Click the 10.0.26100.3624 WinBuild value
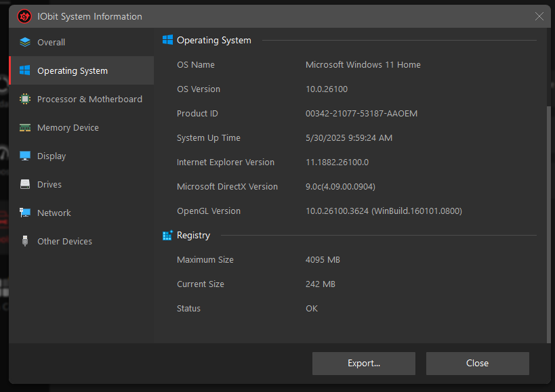 coord(384,211)
